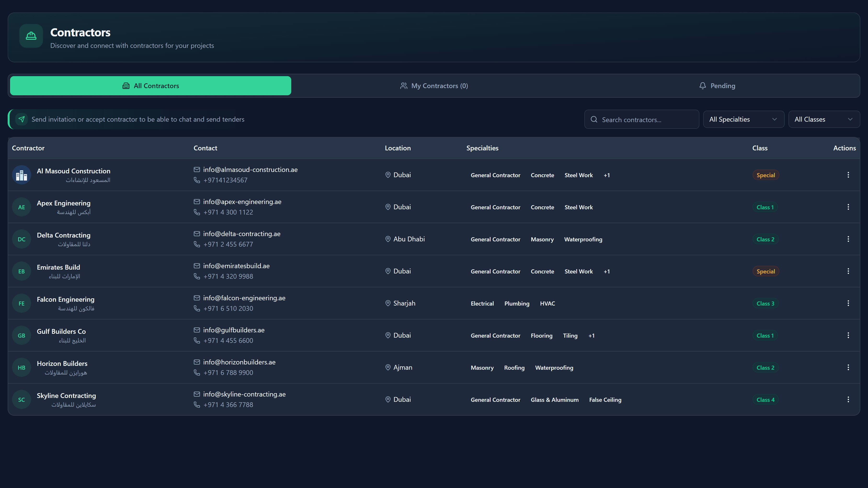Open actions menu for Apex Engineering
The image size is (868, 488).
(848, 207)
